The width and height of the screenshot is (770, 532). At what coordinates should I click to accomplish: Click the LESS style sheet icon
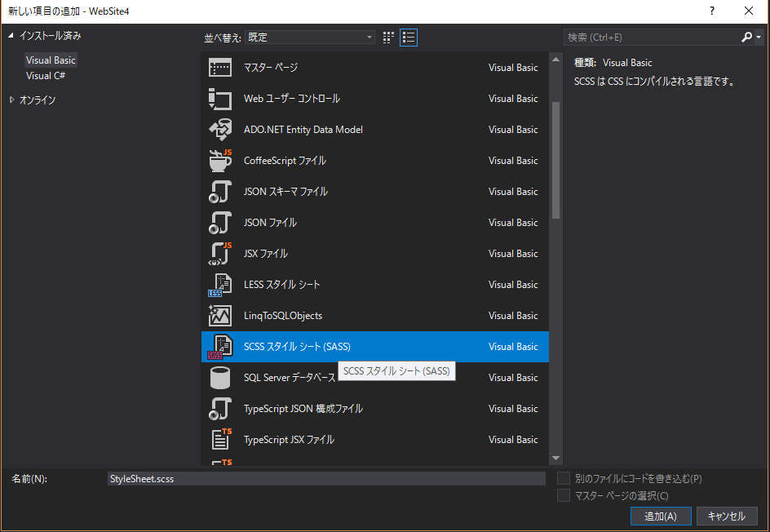coord(220,285)
